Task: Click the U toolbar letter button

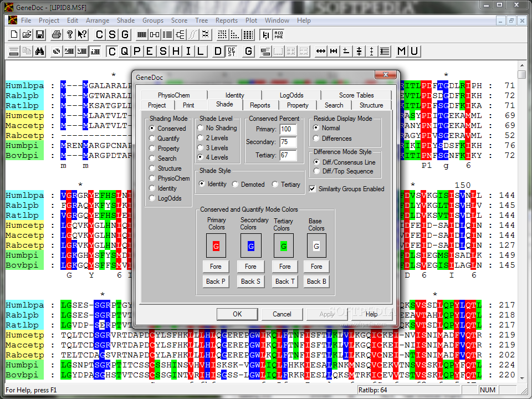Action: click(415, 51)
